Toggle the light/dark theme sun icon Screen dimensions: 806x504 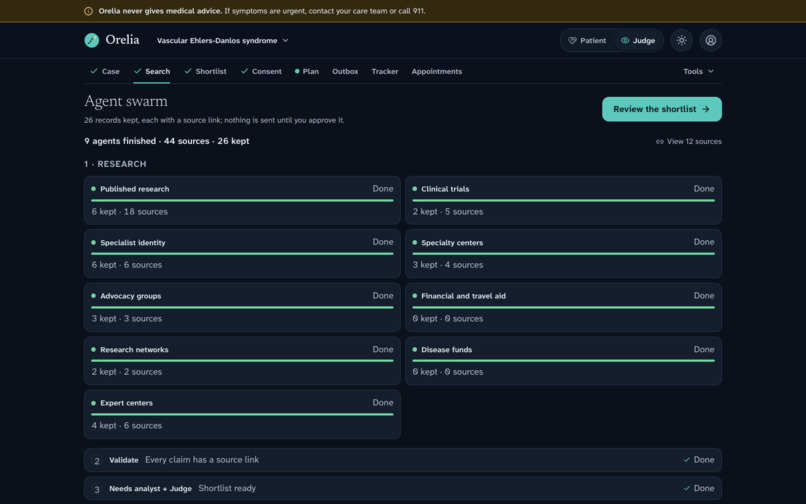(x=682, y=40)
